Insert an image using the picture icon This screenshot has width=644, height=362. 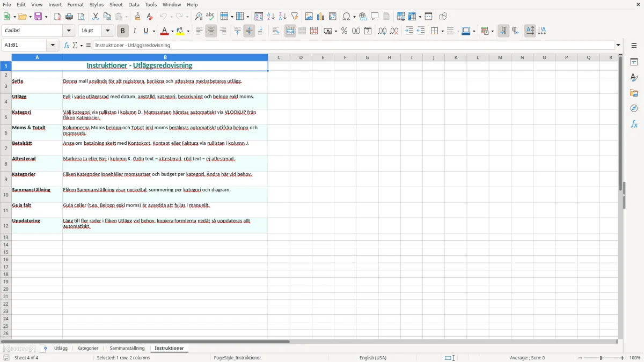(x=309, y=17)
